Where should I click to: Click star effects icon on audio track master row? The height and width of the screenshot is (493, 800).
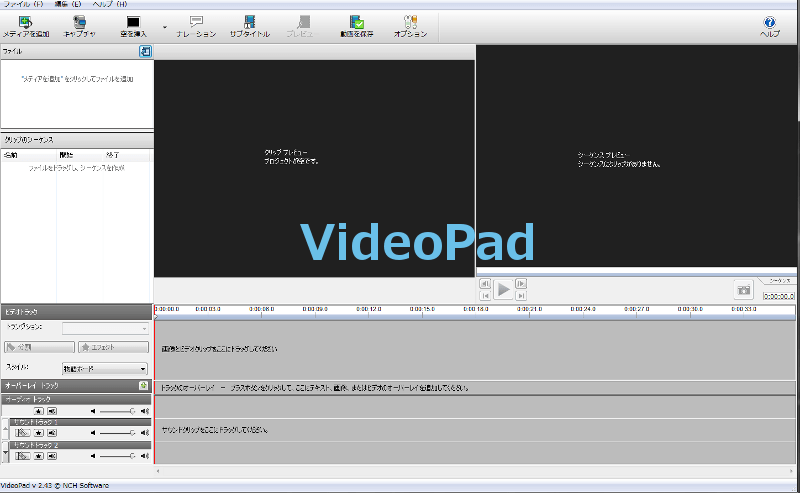pos(39,411)
